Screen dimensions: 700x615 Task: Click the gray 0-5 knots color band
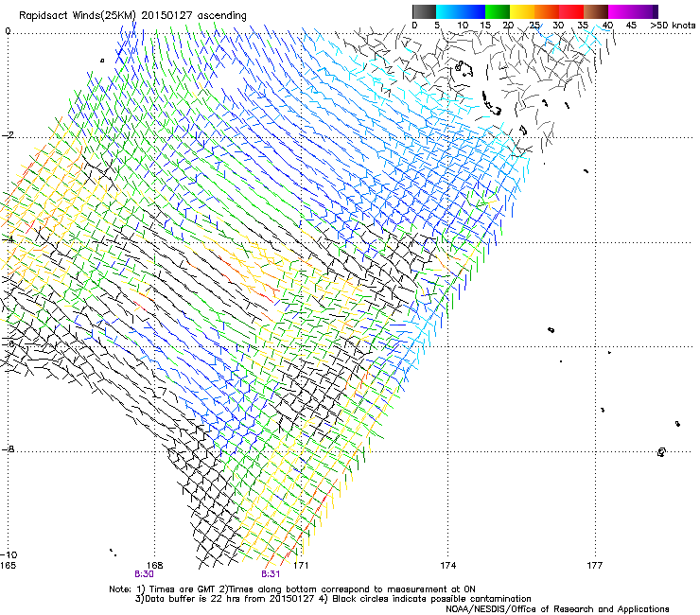424,11
